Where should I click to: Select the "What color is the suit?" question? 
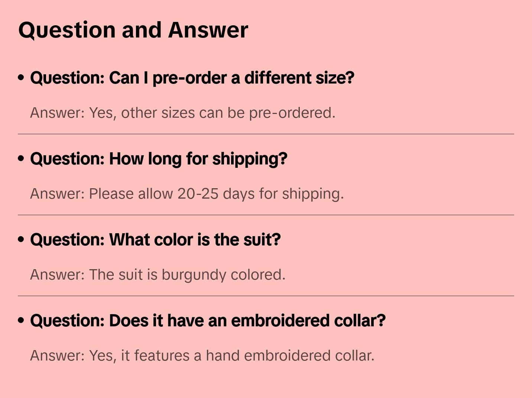155,239
